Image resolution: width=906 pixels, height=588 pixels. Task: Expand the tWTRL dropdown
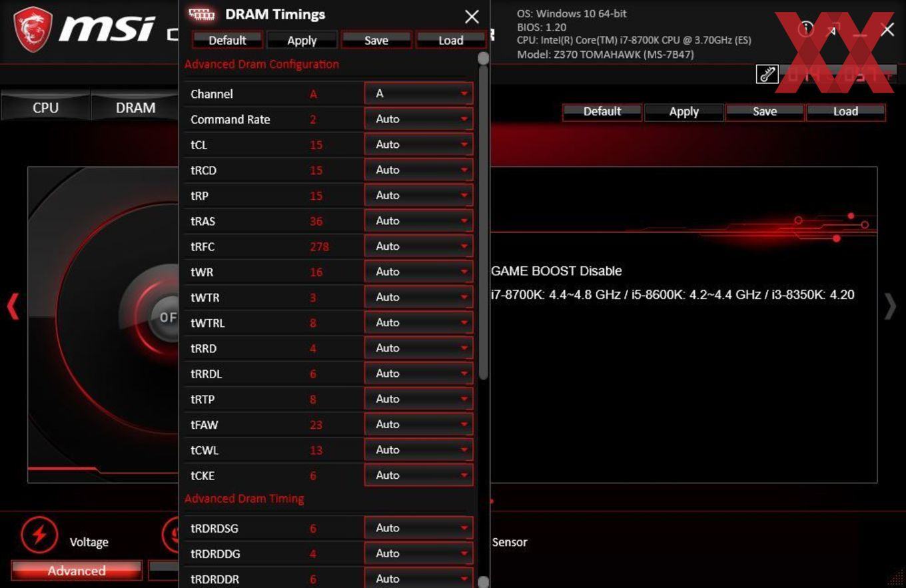(419, 322)
